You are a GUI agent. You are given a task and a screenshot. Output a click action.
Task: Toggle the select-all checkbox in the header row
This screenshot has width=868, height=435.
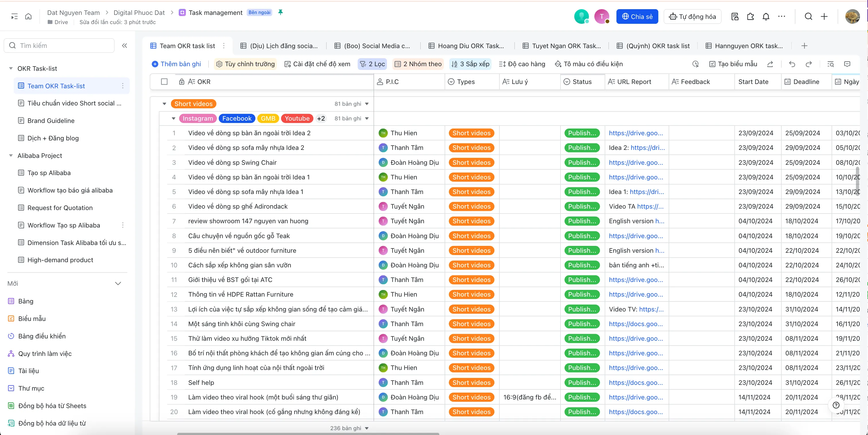pyautogui.click(x=164, y=81)
